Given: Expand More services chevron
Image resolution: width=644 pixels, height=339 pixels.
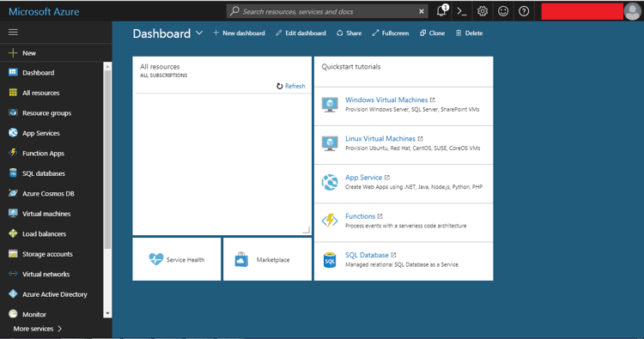Looking at the screenshot, I should tap(60, 329).
